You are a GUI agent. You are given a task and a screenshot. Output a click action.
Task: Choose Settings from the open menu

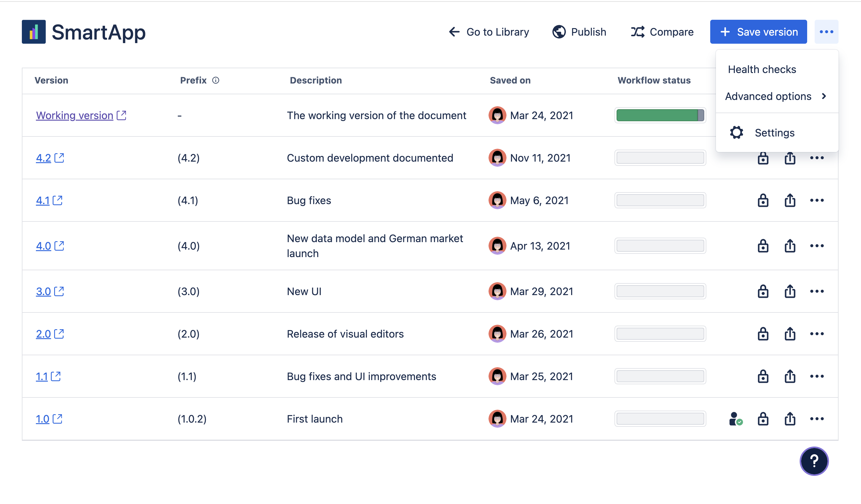[774, 133]
